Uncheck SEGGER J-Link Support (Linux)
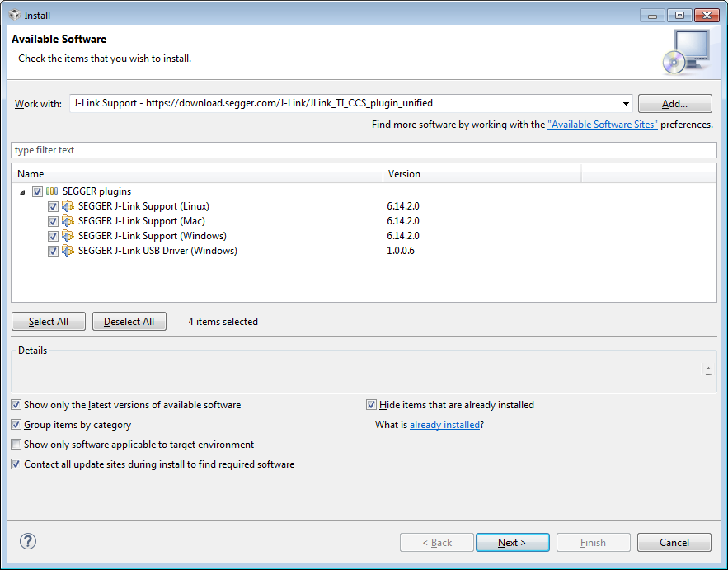This screenshot has width=728, height=570. [x=53, y=206]
